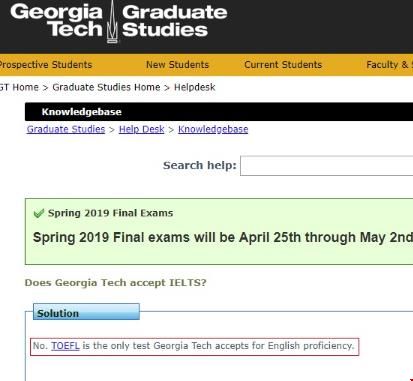Select the Solution tab
Viewport: 413px width, 381px height.
[x=86, y=312]
